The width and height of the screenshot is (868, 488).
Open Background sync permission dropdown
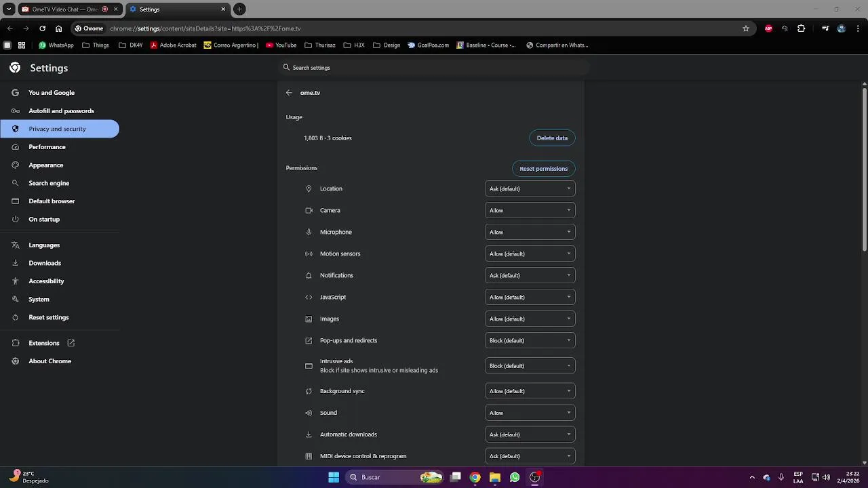530,391
